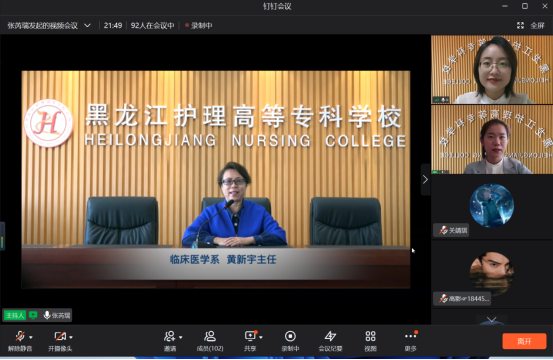Leave meeting with orange 离开 button

coord(524,341)
